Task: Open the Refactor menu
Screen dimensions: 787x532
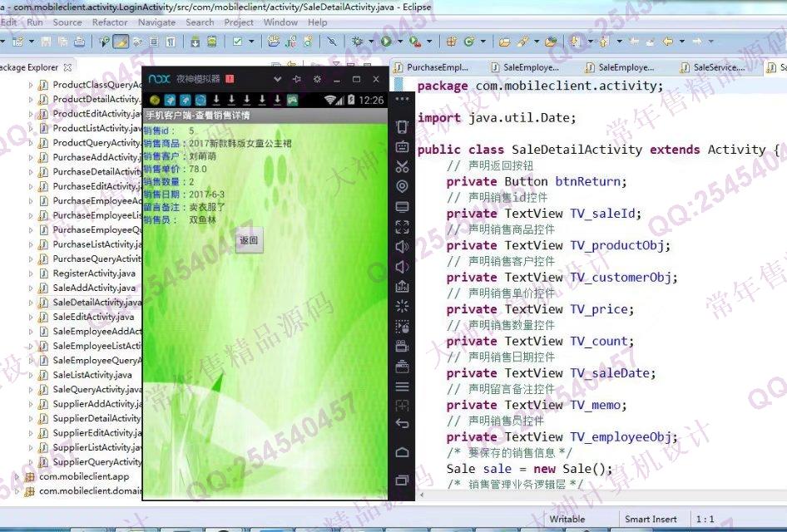Action: click(110, 22)
